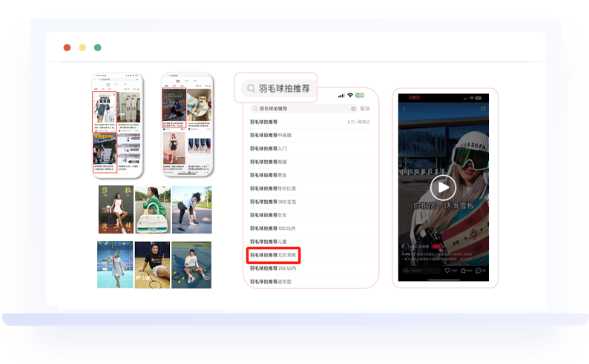
Task: Like the video with the heart icon
Action: click(447, 271)
